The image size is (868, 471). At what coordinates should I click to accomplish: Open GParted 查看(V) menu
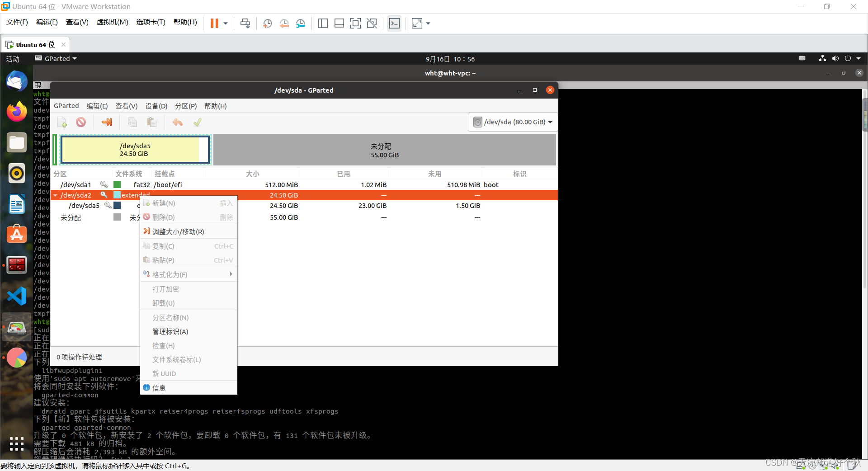(126, 106)
